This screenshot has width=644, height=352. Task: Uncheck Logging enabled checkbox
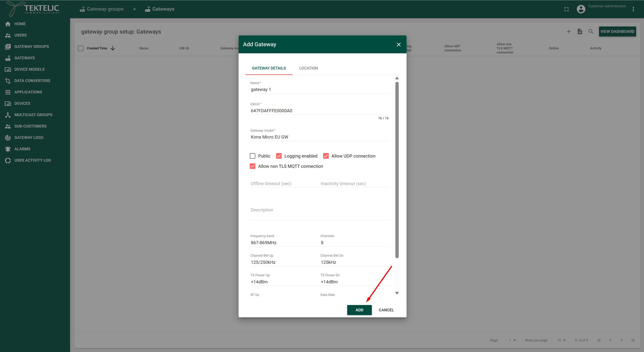(x=279, y=156)
